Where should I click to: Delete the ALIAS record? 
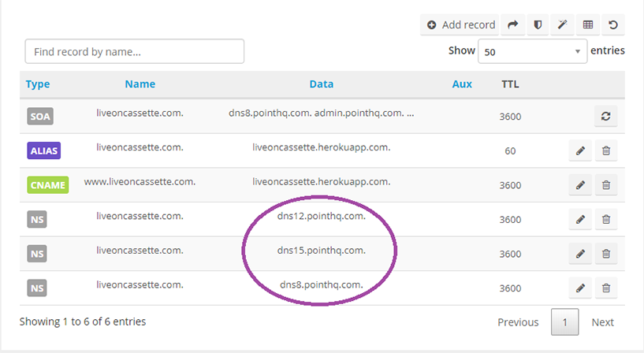click(x=606, y=150)
